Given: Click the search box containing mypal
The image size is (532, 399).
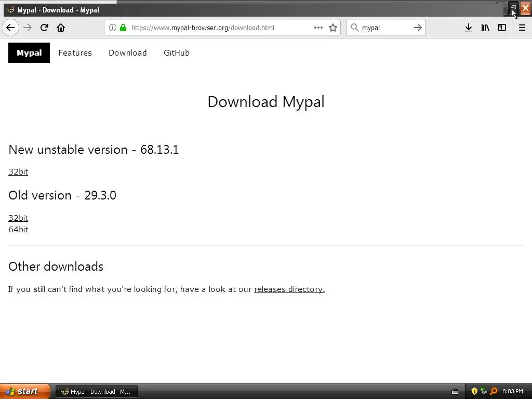Looking at the screenshot, I should 385,28.
